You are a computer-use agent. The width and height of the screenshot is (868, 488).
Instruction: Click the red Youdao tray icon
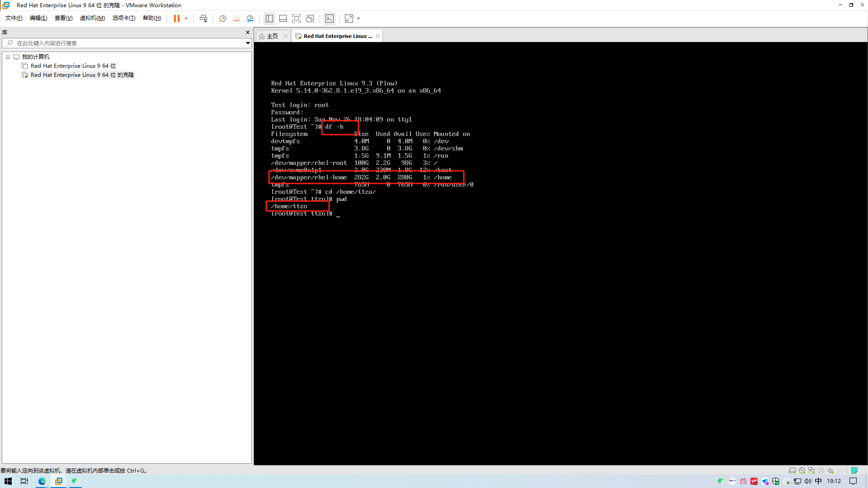(x=754, y=481)
